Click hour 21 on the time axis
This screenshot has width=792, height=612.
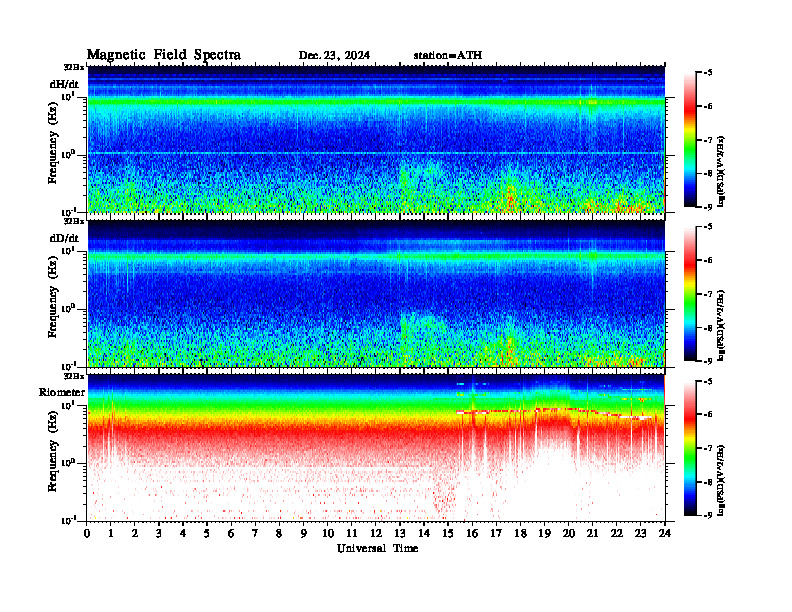592,533
